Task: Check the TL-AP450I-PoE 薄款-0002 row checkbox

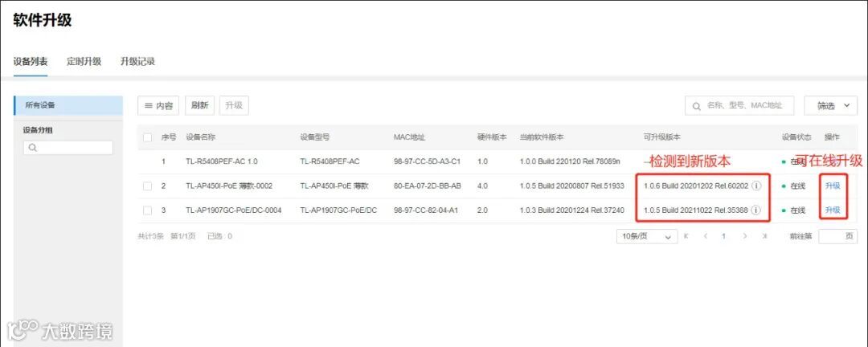Action: [147, 186]
